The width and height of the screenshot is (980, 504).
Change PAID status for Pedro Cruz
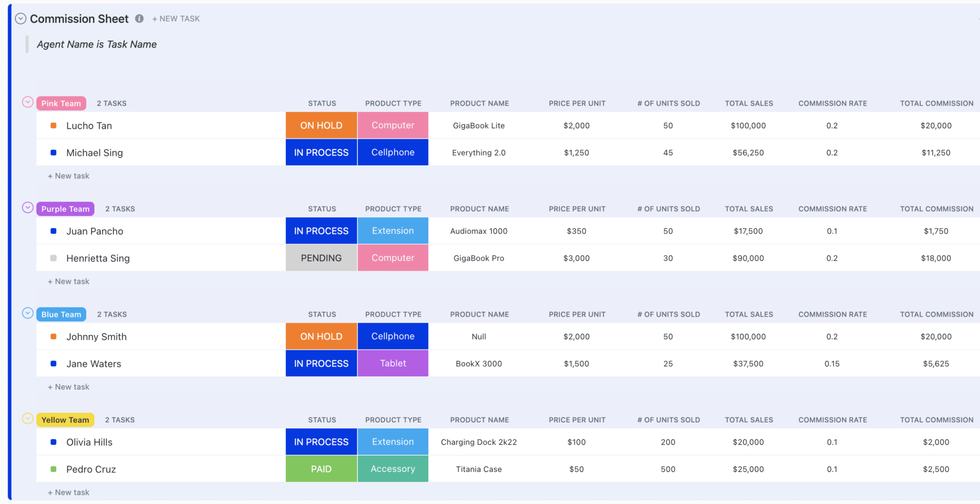click(x=321, y=469)
